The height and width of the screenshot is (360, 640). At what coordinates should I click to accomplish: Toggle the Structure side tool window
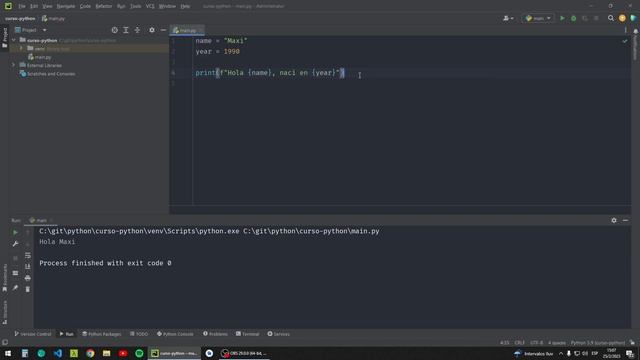pos(5,313)
